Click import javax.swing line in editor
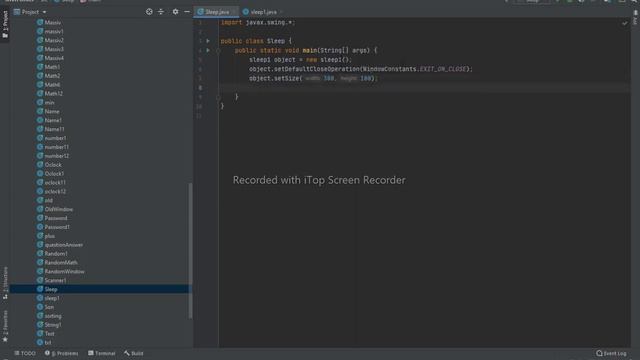 [258, 22]
